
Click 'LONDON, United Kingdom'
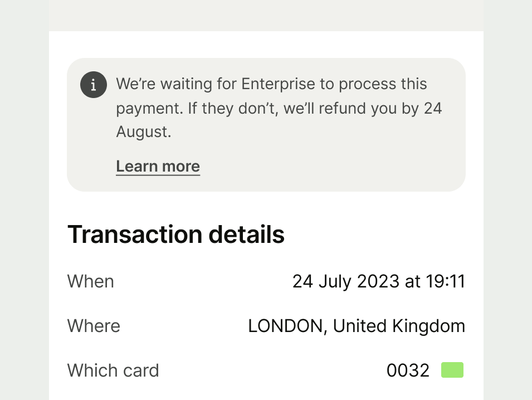pyautogui.click(x=357, y=326)
